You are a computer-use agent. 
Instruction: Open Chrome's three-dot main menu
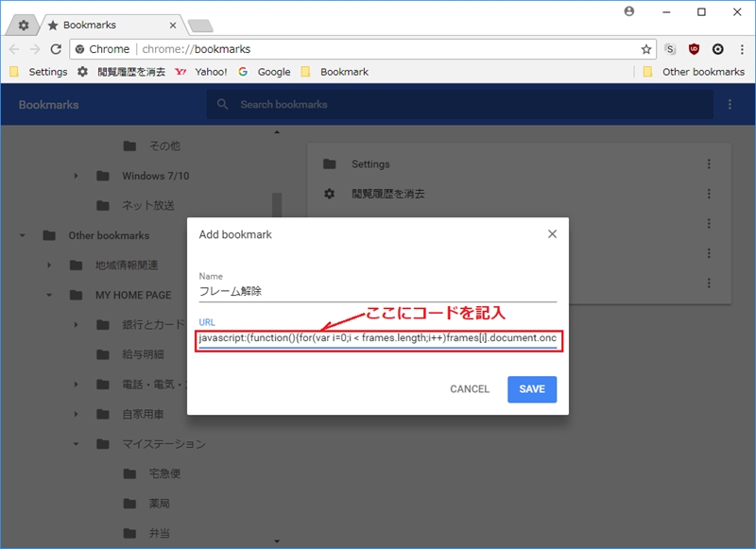click(741, 49)
